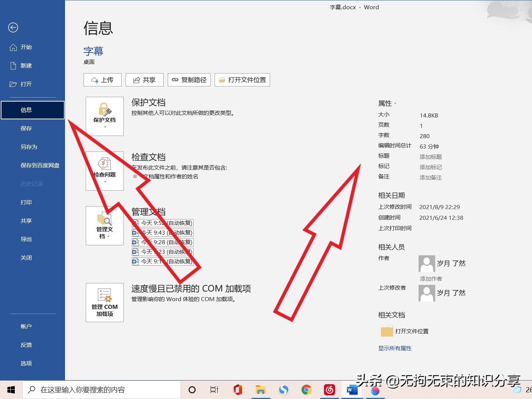Viewport: 532px width, 399px height.
Task: Click avatar next to 上次修改者
Action: tap(427, 293)
